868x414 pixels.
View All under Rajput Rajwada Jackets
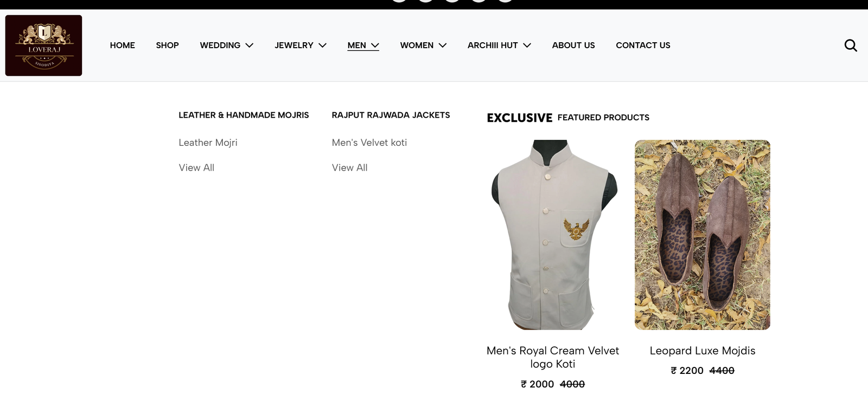[x=349, y=167]
